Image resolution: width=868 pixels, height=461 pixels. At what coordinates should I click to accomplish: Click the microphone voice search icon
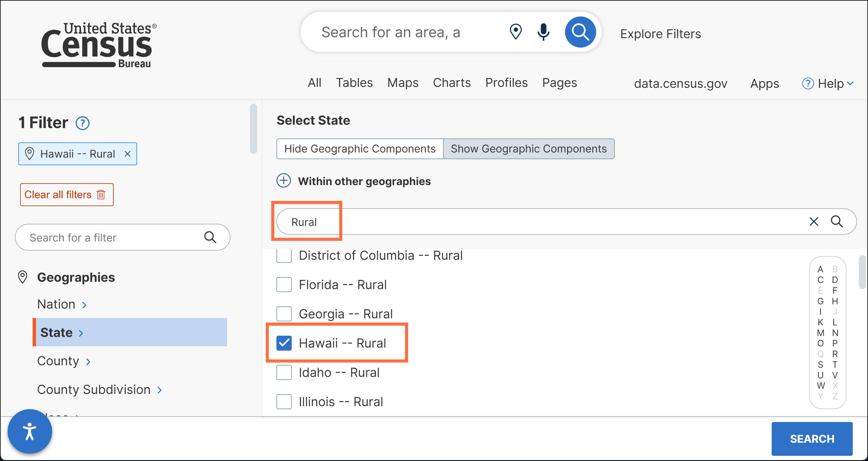click(543, 32)
